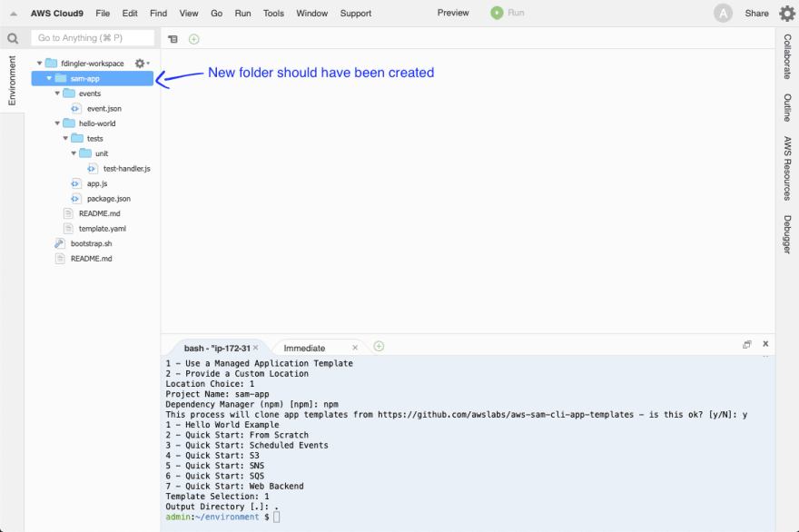Open the Edit menu

[130, 14]
